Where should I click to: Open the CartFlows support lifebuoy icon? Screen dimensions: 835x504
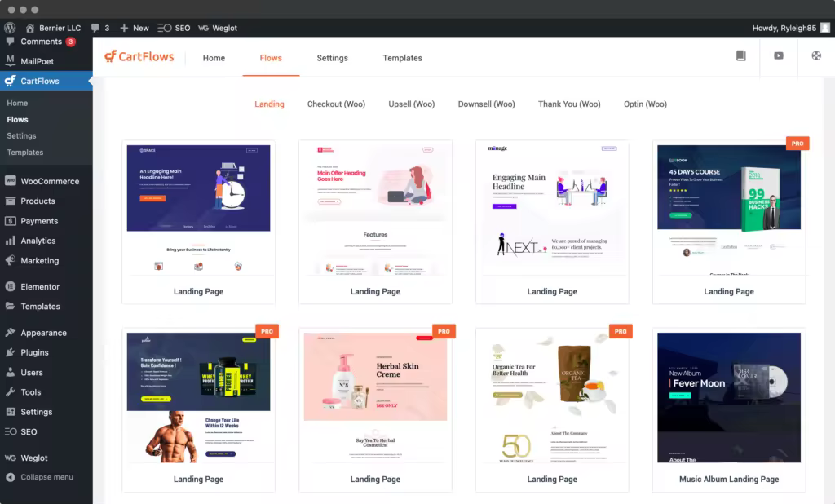click(x=815, y=55)
